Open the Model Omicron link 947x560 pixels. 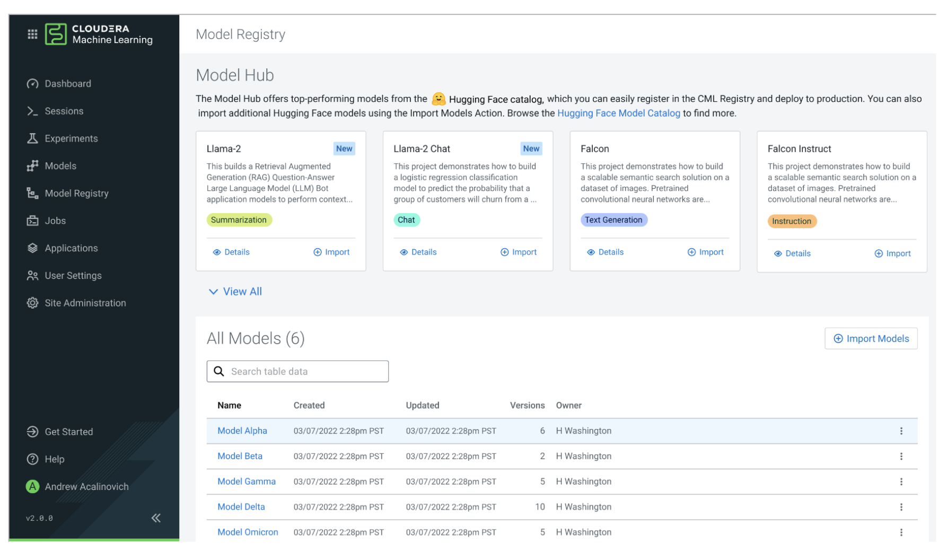click(x=248, y=532)
